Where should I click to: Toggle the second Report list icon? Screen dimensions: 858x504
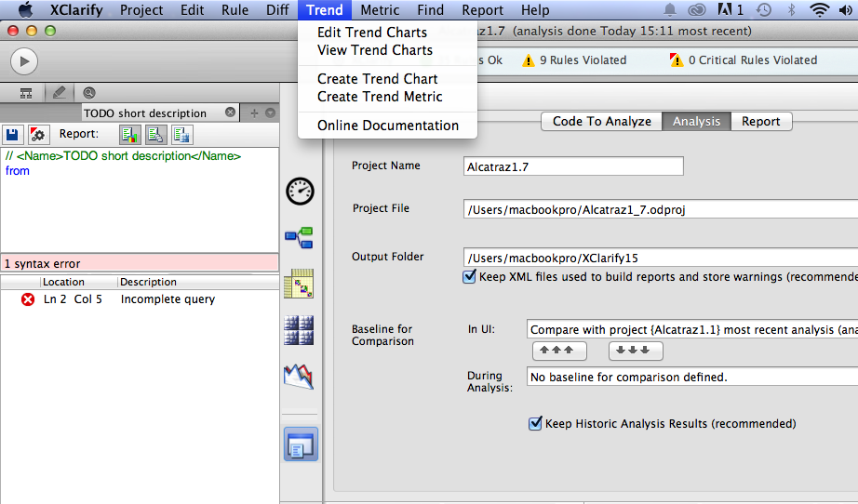[155, 135]
